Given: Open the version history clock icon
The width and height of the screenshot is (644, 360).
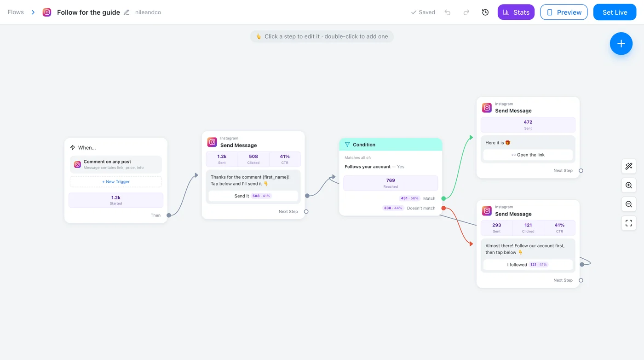Looking at the screenshot, I should [485, 12].
